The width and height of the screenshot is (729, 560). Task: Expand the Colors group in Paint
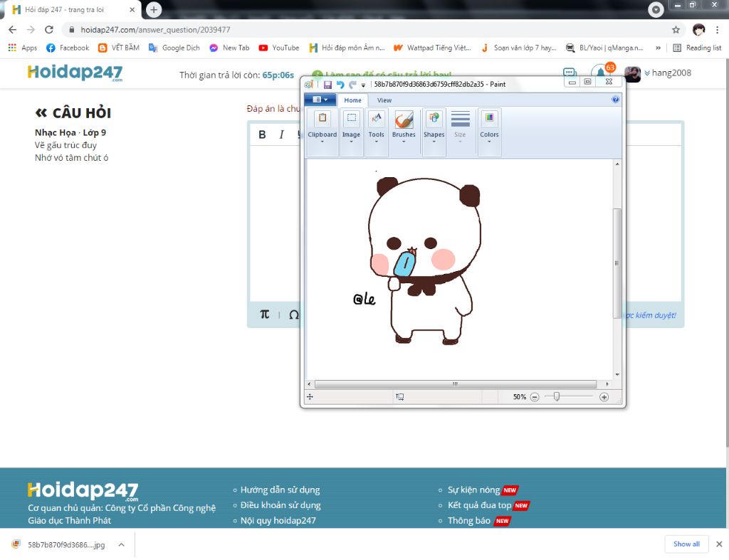489,132
